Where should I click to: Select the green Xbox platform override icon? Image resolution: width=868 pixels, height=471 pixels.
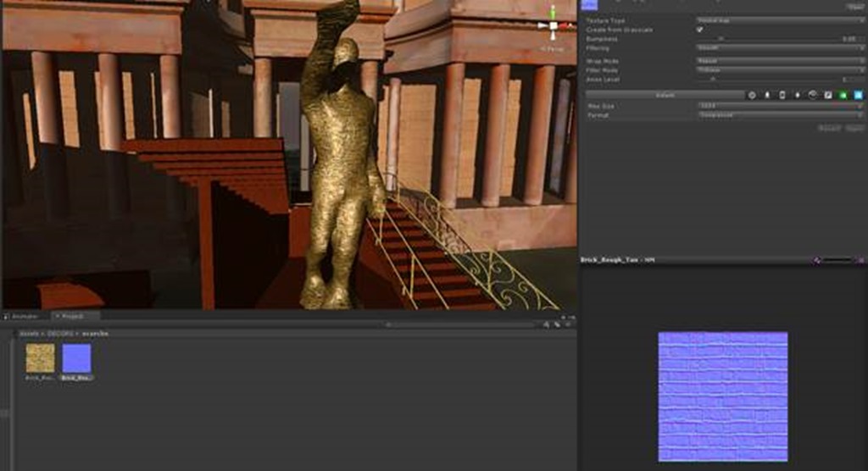click(x=843, y=95)
